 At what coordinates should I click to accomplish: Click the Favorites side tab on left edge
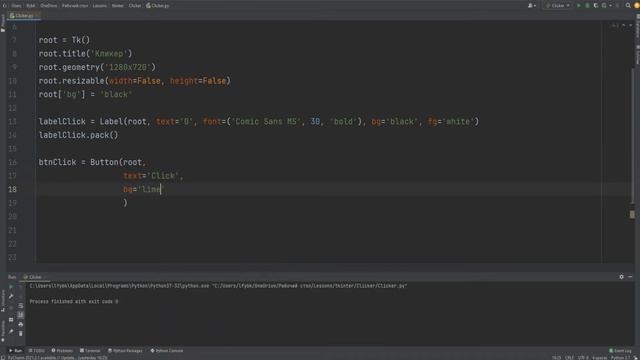point(3,330)
